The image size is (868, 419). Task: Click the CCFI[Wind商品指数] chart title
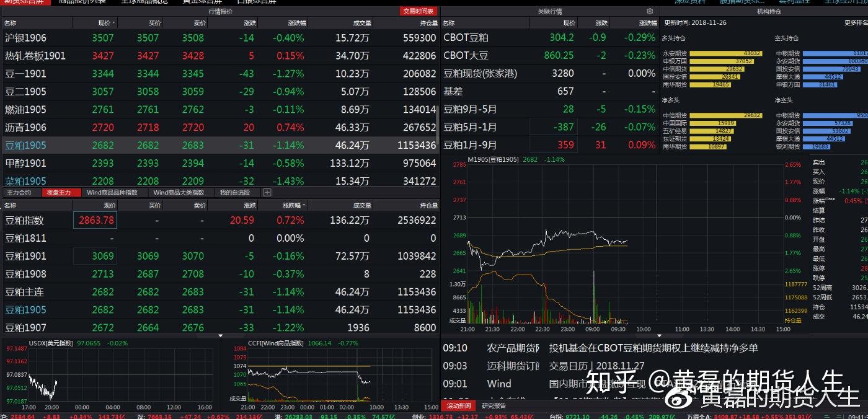pyautogui.click(x=276, y=343)
